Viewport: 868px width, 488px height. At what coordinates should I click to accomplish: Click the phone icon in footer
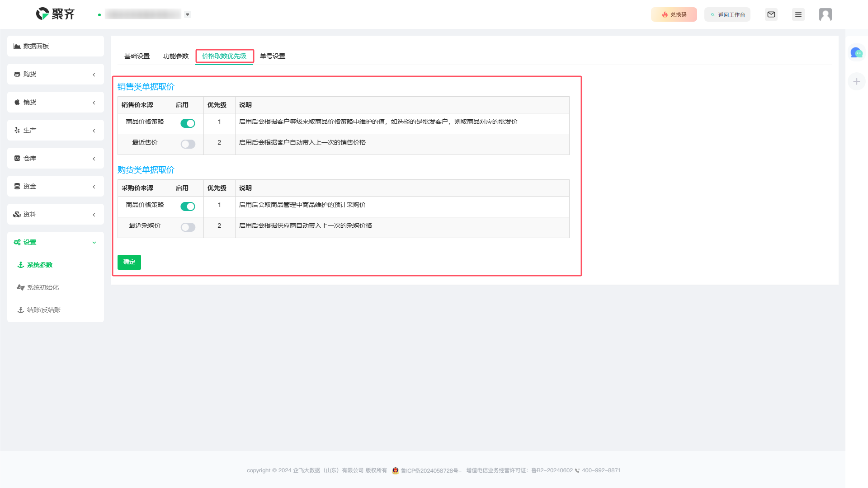(577, 470)
